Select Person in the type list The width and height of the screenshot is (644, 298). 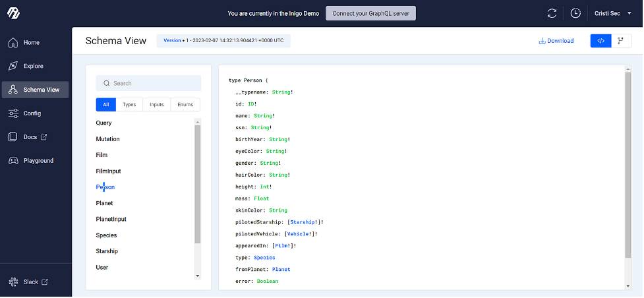(105, 187)
